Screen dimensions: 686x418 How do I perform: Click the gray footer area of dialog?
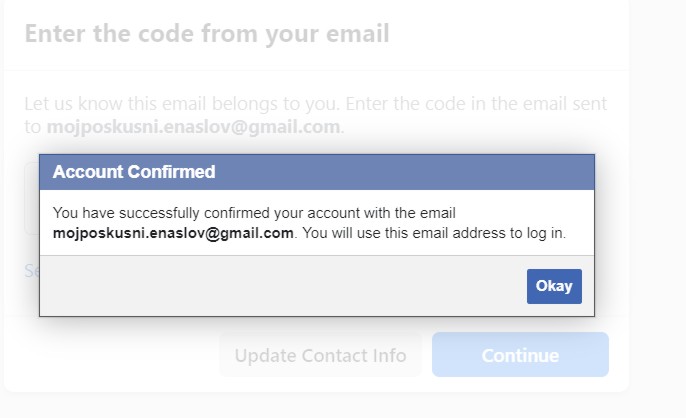[x=280, y=286]
